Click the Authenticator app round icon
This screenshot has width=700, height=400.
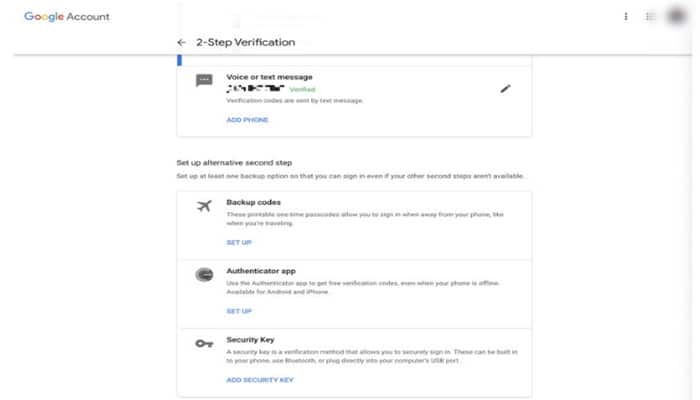tap(204, 275)
